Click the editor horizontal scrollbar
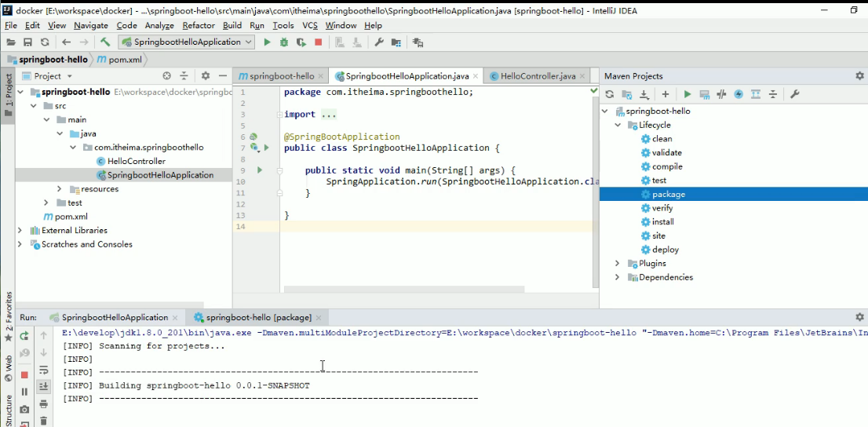Screen dimensions: 868x427 (403, 289)
